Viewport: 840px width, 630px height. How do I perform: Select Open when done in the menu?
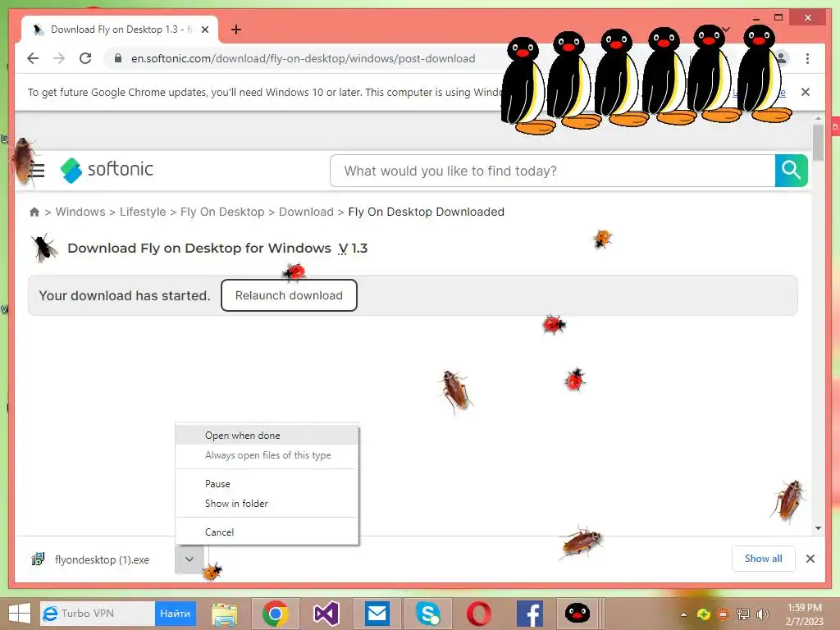coord(267,435)
